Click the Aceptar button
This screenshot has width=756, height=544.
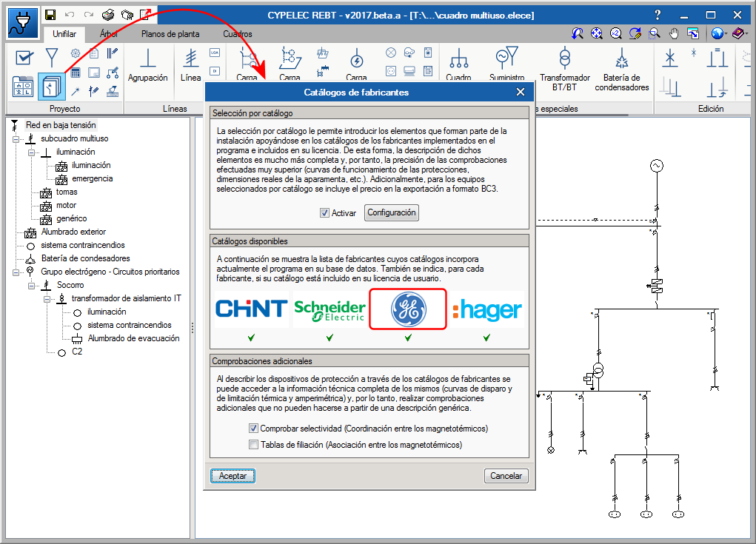[233, 476]
